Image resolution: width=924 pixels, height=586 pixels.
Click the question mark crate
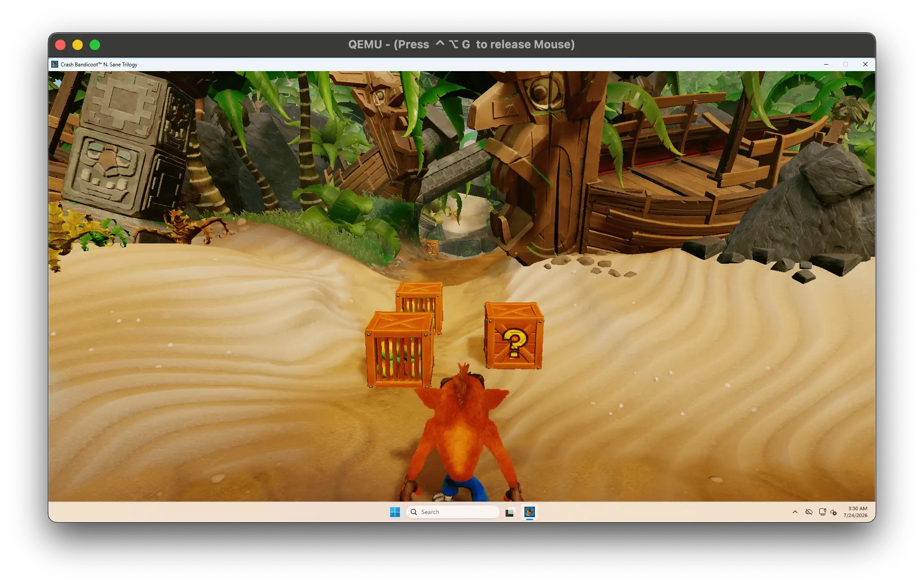click(x=514, y=336)
